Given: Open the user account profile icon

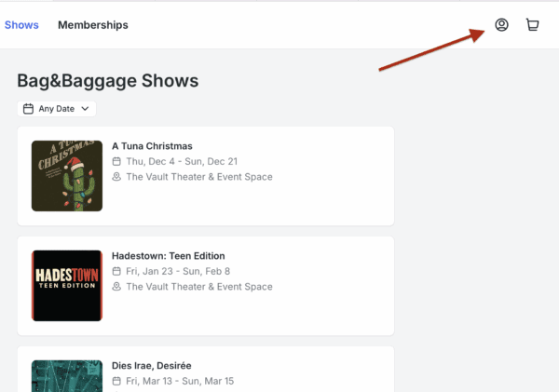Looking at the screenshot, I should tap(501, 24).
